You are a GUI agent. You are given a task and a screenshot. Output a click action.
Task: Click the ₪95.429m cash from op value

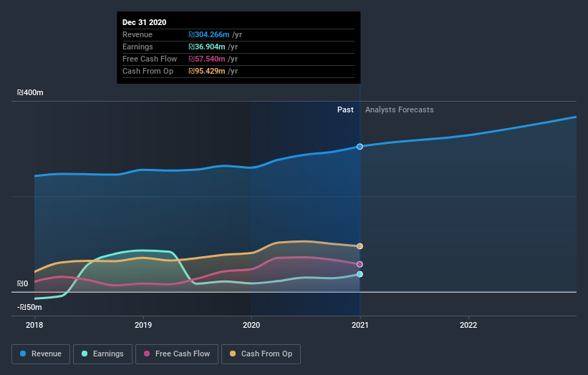point(207,71)
